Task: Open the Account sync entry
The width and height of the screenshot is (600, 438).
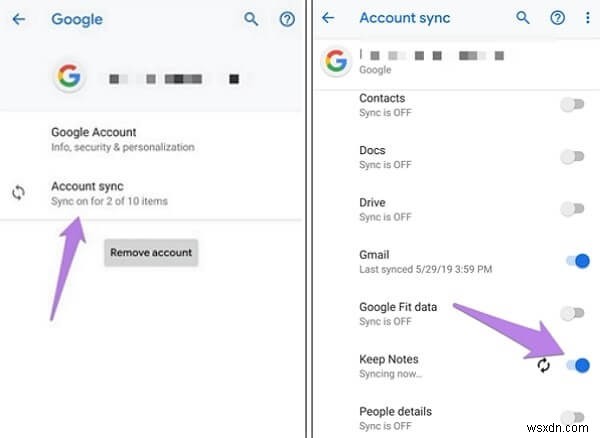Action: pyautogui.click(x=151, y=193)
